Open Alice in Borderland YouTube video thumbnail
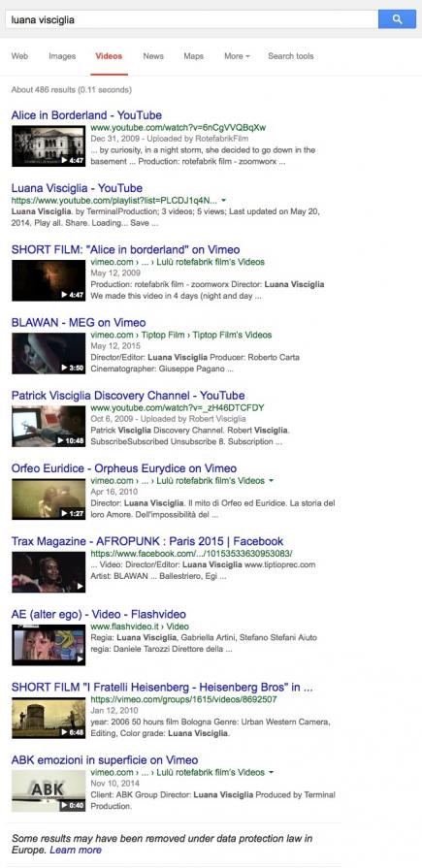The height and width of the screenshot is (868, 422). pyautogui.click(x=49, y=146)
